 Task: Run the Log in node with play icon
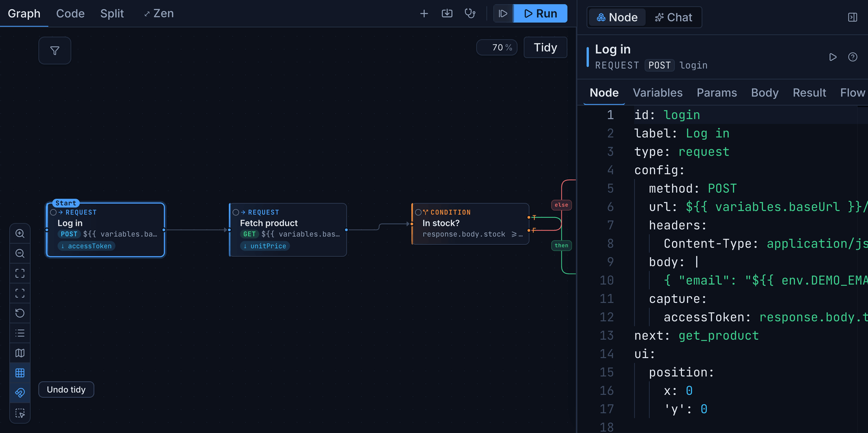pos(833,57)
